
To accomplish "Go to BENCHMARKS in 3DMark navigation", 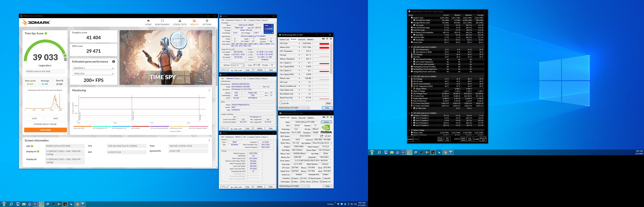I will (x=162, y=23).
